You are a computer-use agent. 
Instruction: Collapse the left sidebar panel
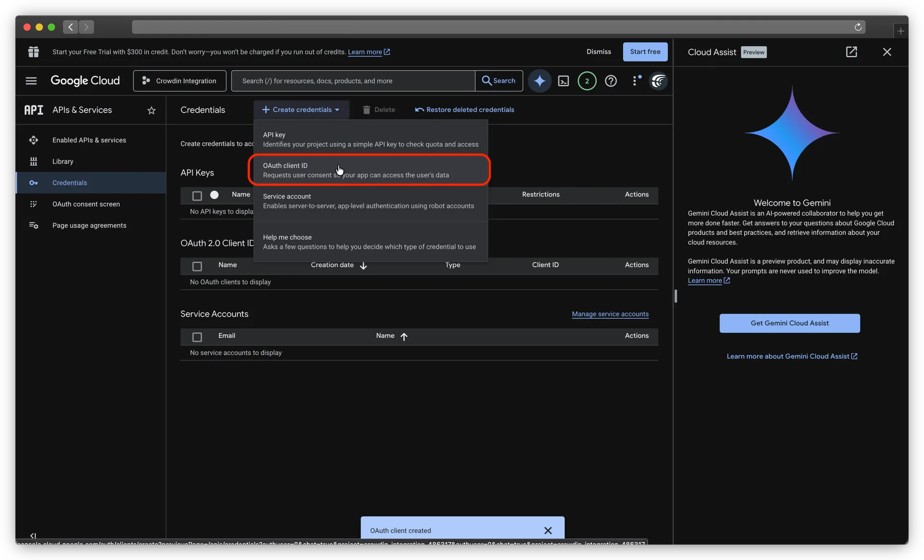click(33, 535)
